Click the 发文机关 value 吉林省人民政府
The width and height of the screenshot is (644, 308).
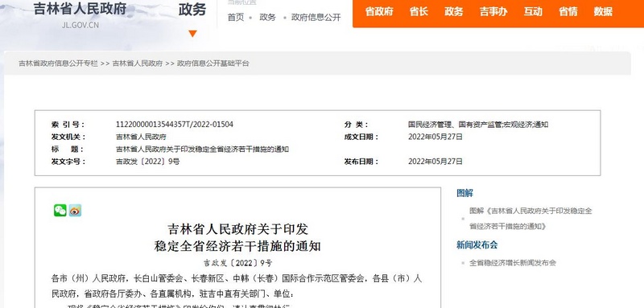141,137
